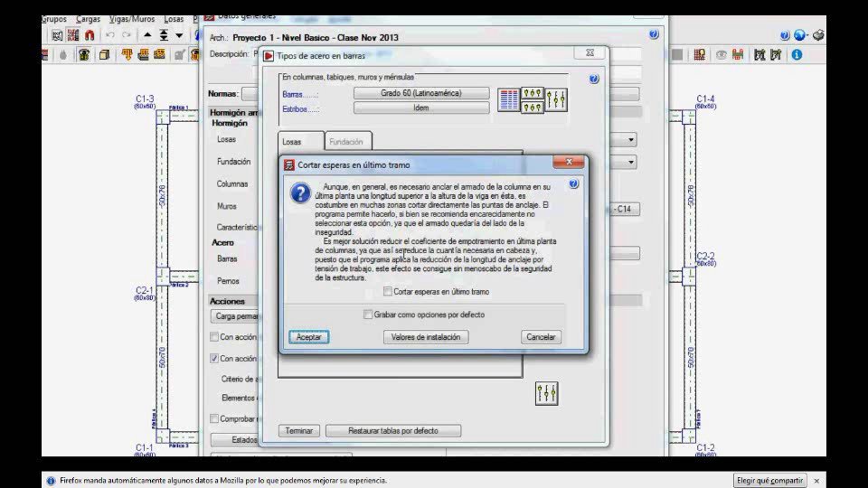Click Valores de instalación button

tap(426, 336)
